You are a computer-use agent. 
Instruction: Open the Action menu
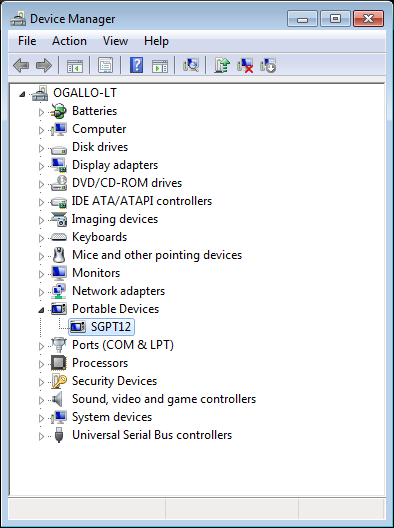(69, 41)
